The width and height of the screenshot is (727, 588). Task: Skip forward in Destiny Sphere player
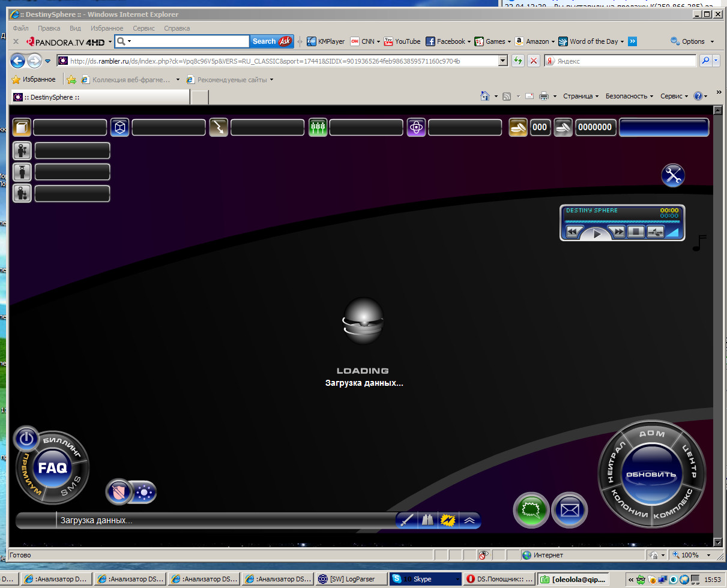[x=617, y=231]
